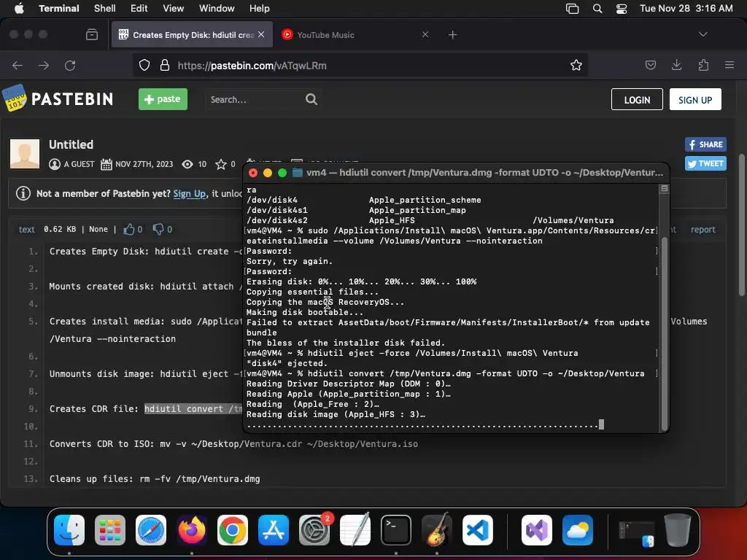The image size is (747, 560).
Task: Close the Creates Empty Disk tab
Action: click(x=261, y=34)
